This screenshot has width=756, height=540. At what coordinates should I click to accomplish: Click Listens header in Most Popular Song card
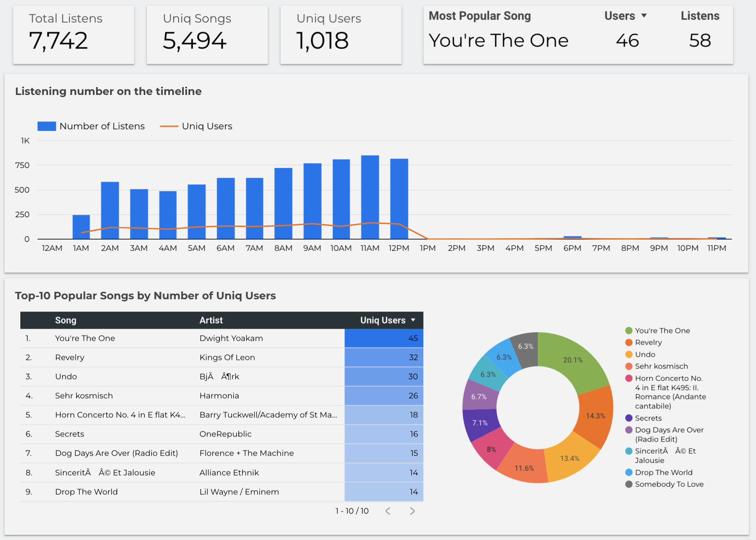[x=700, y=16]
